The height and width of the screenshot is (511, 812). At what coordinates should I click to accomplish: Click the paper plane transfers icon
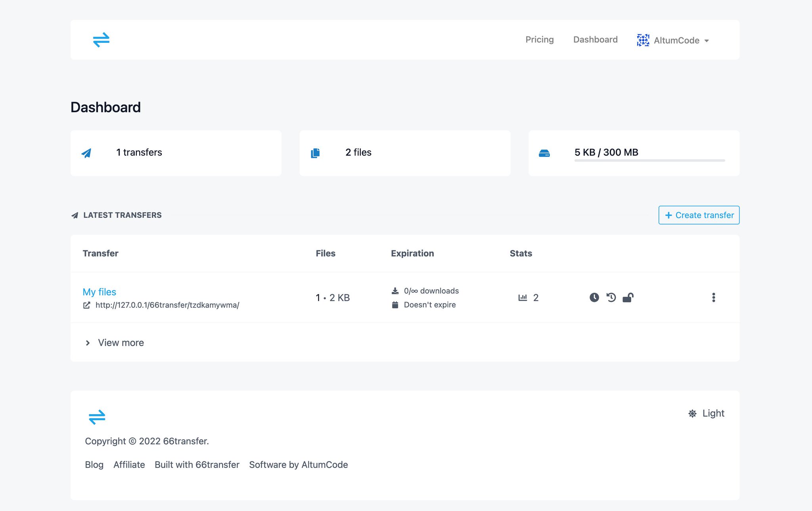(86, 153)
